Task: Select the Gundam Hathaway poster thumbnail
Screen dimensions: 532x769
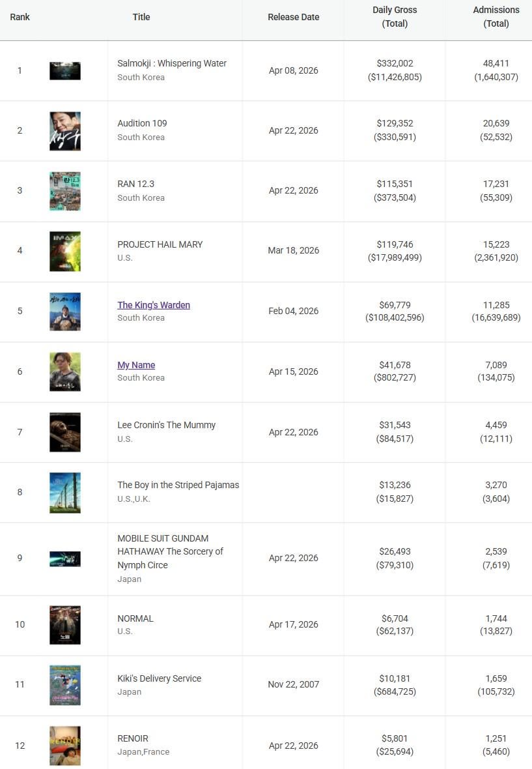Action: point(65,559)
